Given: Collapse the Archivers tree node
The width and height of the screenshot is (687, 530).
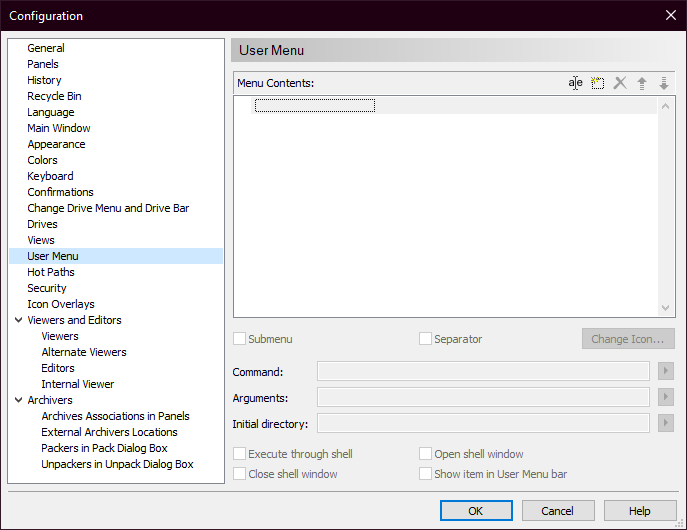Looking at the screenshot, I should (x=19, y=400).
